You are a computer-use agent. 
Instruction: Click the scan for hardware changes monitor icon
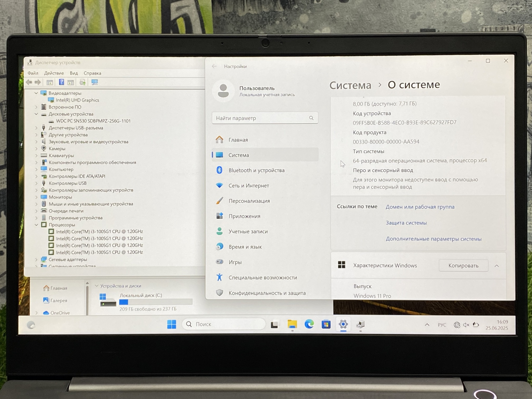pos(95,82)
